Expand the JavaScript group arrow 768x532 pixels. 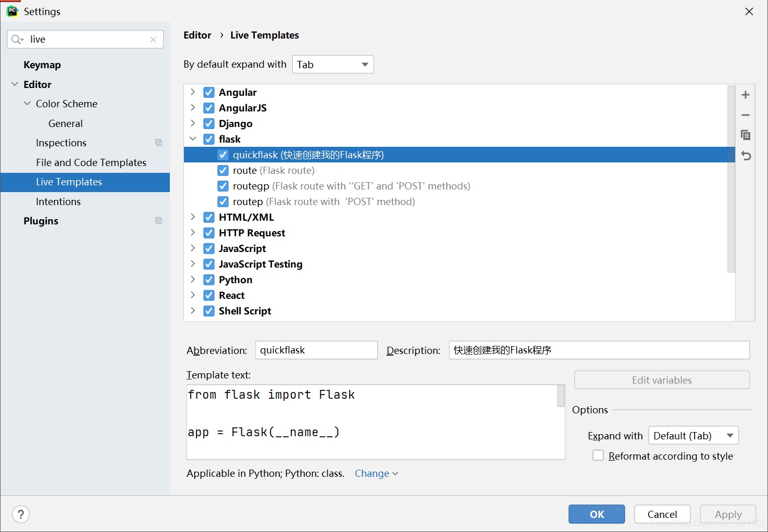(x=193, y=248)
